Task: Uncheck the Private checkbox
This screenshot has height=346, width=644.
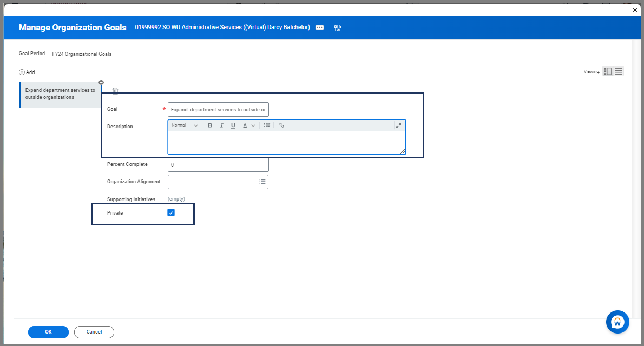Action: pos(171,213)
